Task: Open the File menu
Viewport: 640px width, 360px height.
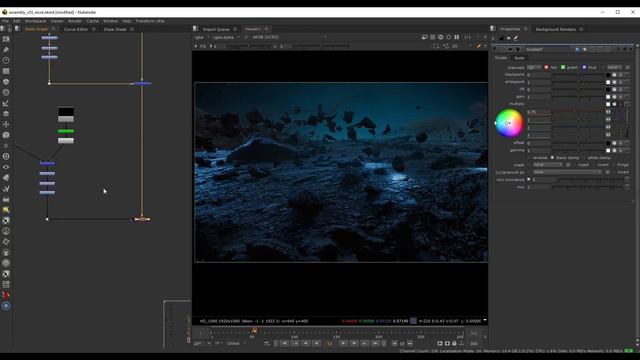Action: pos(5,21)
